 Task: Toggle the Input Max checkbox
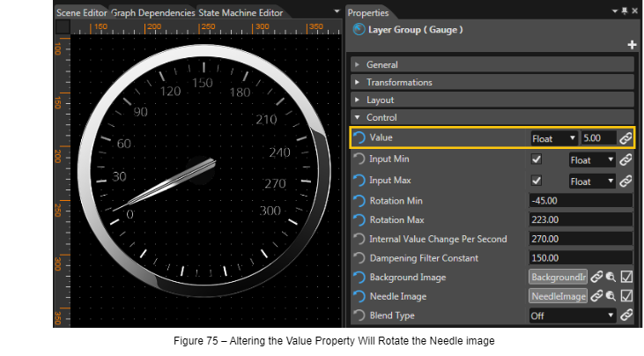click(x=537, y=181)
